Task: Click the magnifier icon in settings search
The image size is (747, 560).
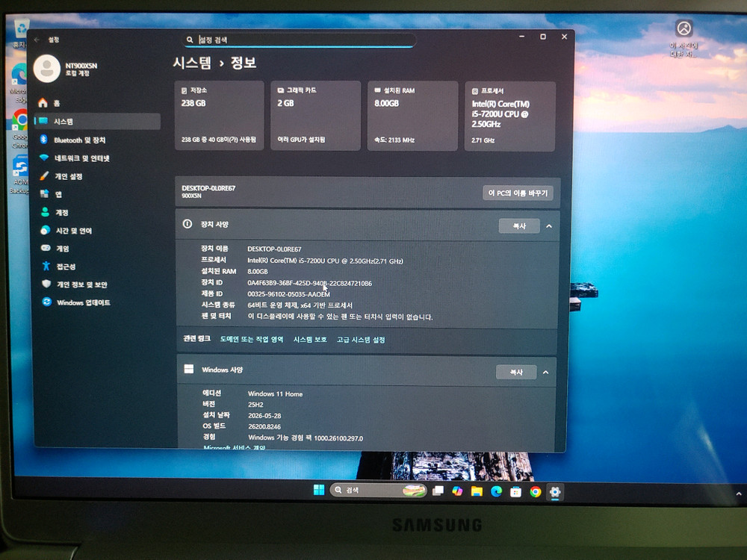Action: tap(190, 40)
